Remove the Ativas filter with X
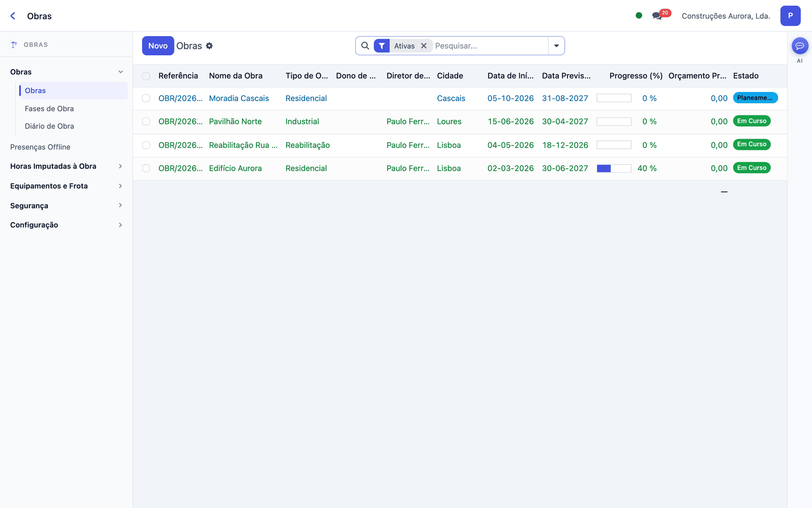The height and width of the screenshot is (508, 812). click(x=424, y=46)
